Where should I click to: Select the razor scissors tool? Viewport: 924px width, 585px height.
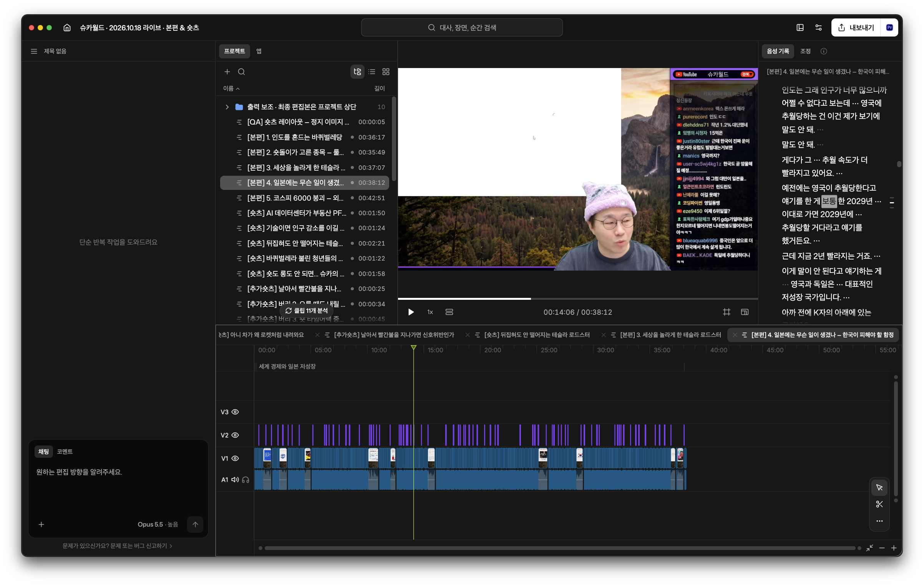point(879,504)
